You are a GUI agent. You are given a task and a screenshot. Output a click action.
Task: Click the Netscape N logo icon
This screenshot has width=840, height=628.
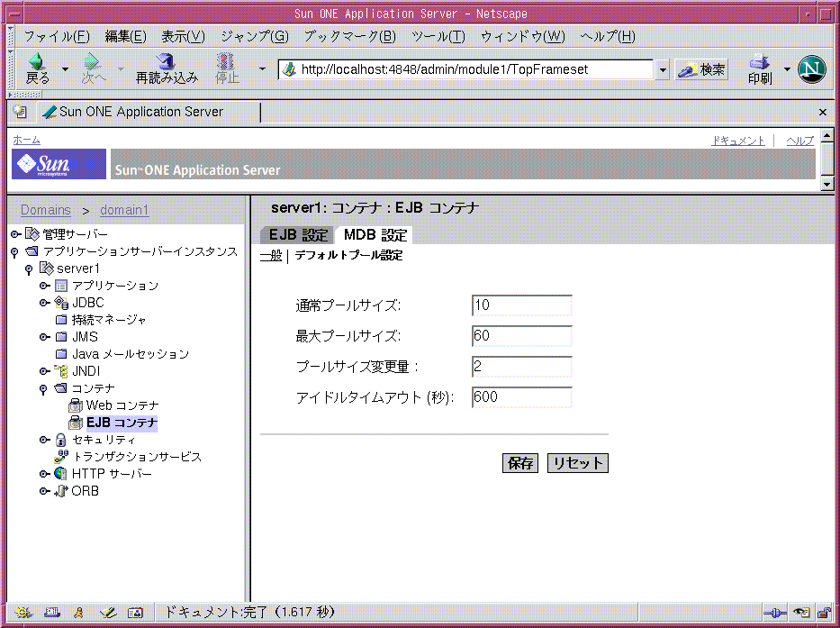point(811,69)
